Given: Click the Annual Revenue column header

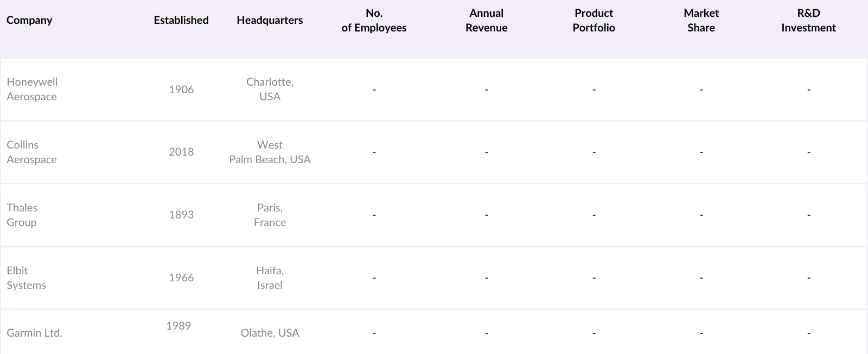Looking at the screenshot, I should click(486, 21).
